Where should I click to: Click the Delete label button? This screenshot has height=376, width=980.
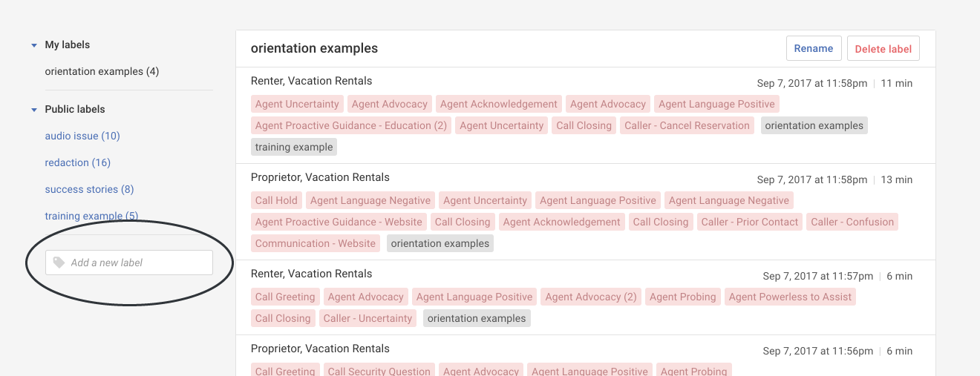[883, 49]
